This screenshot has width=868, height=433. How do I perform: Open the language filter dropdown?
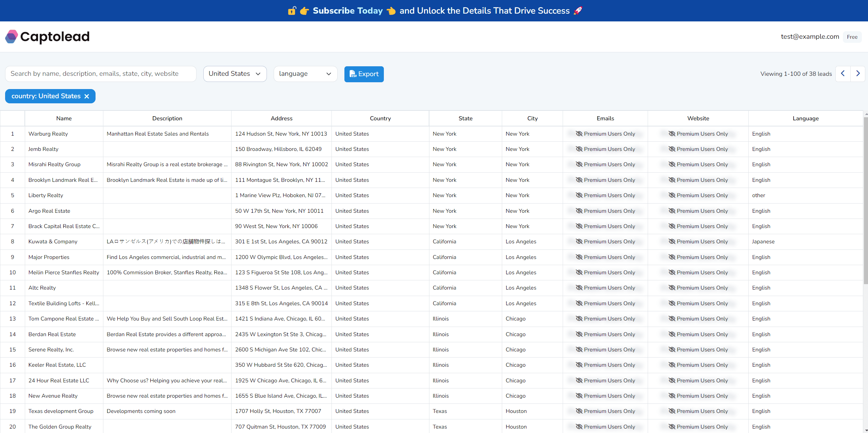pos(305,74)
